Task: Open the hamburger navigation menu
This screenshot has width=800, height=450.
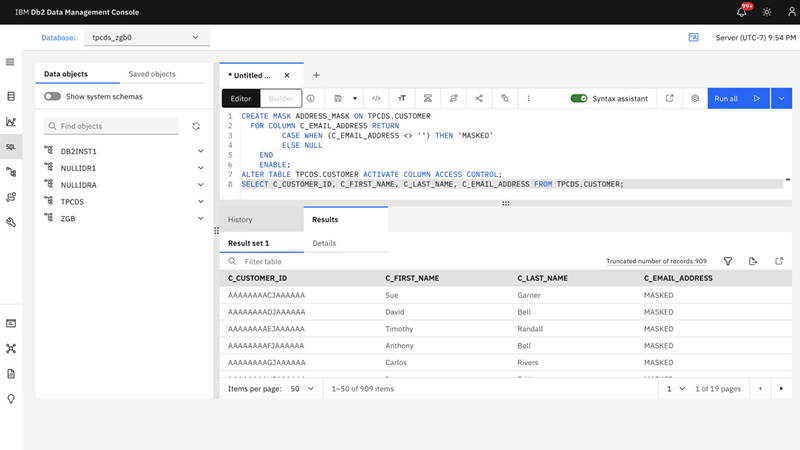Action: [11, 62]
